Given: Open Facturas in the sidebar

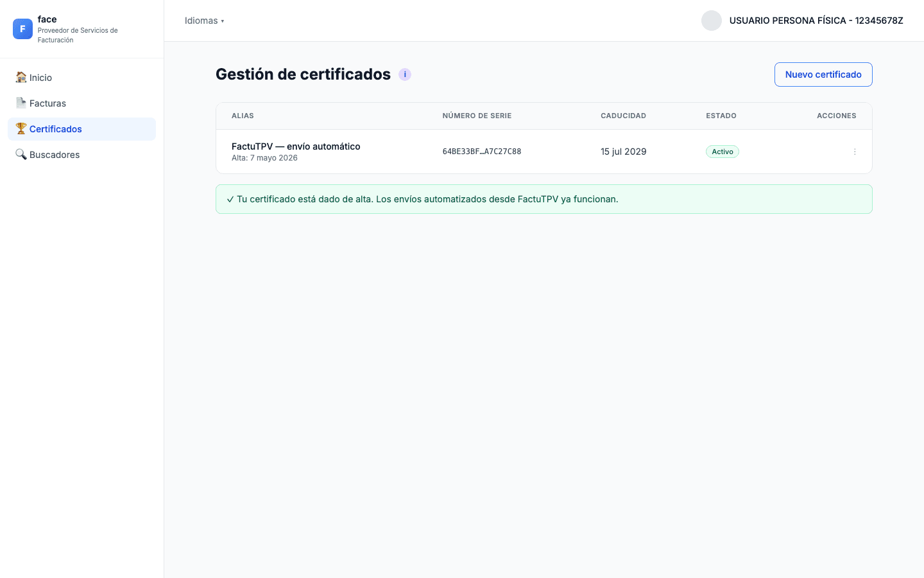Looking at the screenshot, I should point(81,103).
